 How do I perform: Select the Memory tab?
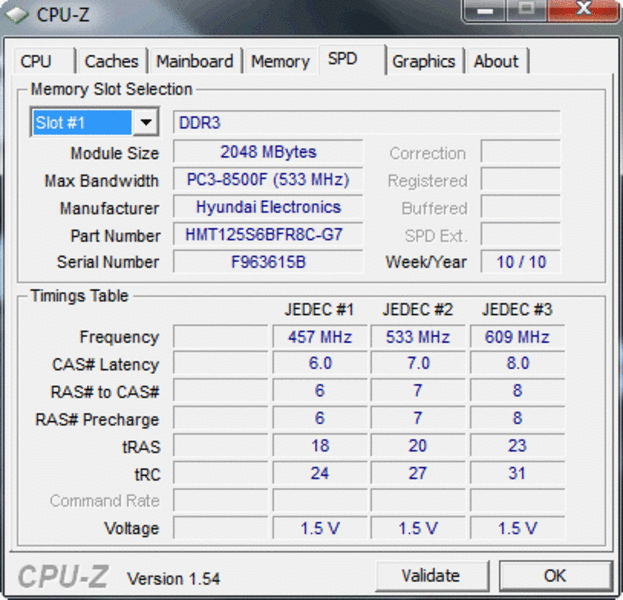coord(281,61)
